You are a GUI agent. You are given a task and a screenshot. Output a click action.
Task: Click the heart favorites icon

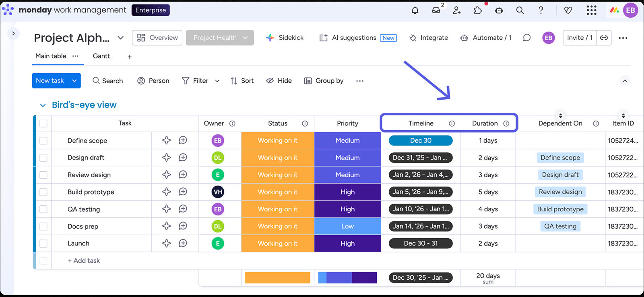click(x=568, y=10)
